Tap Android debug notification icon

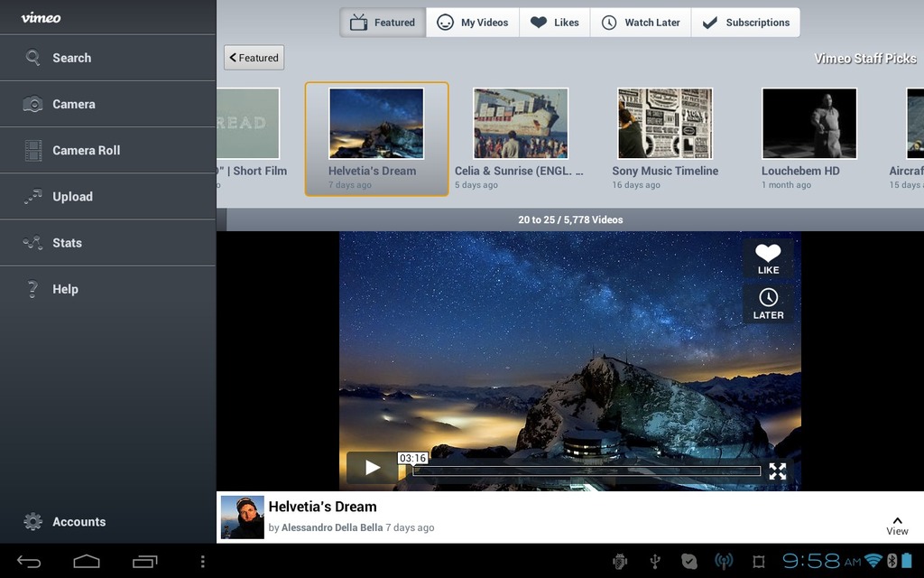[620, 562]
